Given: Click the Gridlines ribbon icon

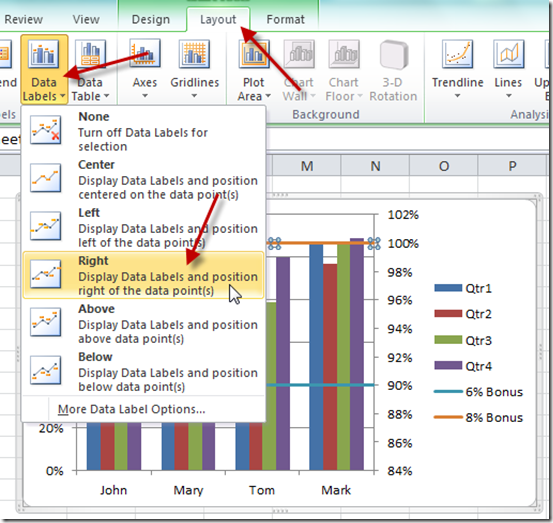Looking at the screenshot, I should tap(194, 54).
